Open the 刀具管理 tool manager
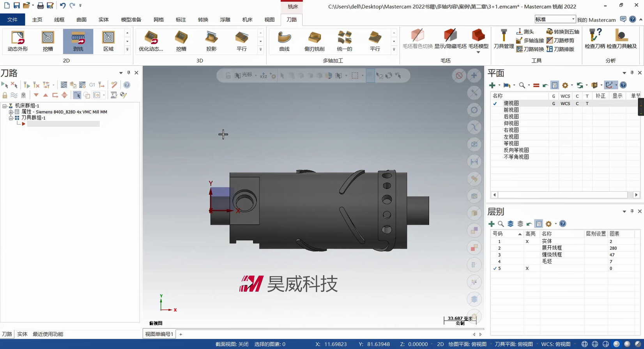644x349 pixels. [x=504, y=39]
